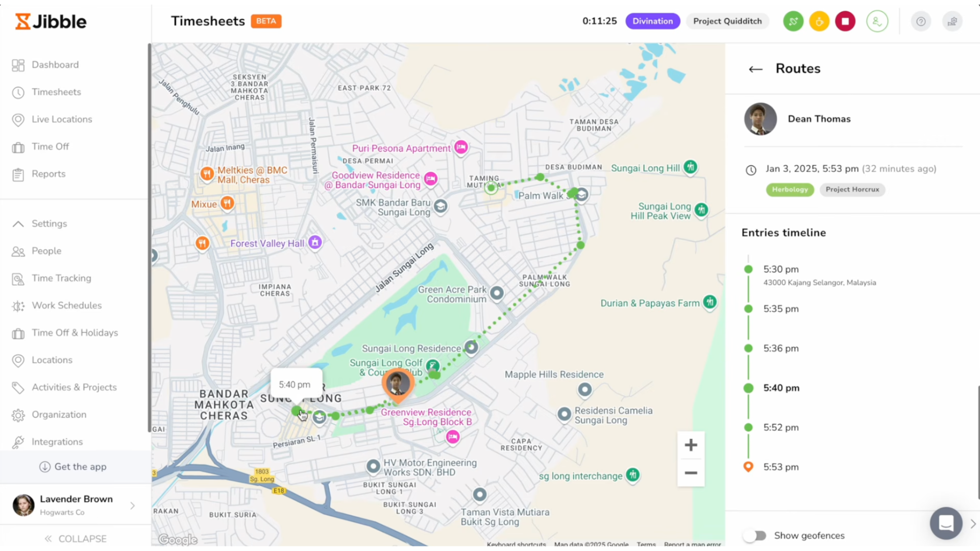Viewport: 980px width, 551px height.
Task: Open People settings
Action: pos(46,251)
